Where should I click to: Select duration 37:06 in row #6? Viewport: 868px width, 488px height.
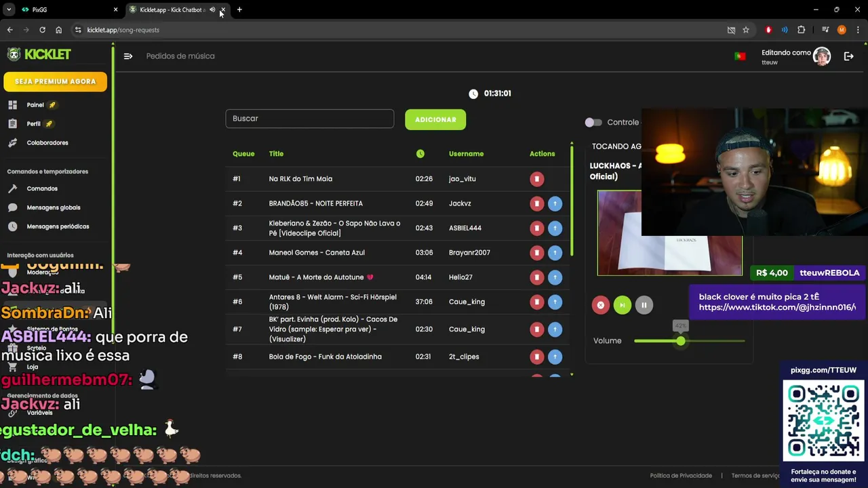point(424,302)
